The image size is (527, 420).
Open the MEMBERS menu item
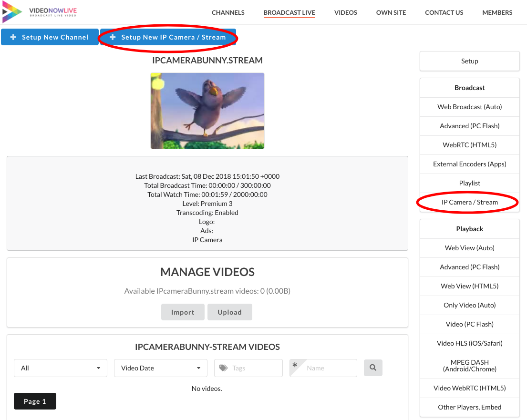coord(497,13)
